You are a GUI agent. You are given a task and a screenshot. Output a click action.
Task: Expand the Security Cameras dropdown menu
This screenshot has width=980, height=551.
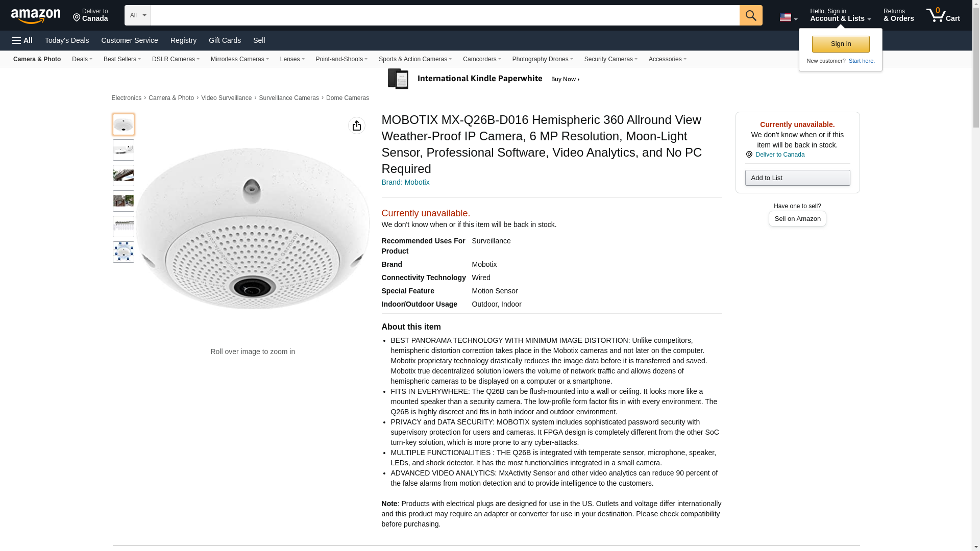click(610, 59)
